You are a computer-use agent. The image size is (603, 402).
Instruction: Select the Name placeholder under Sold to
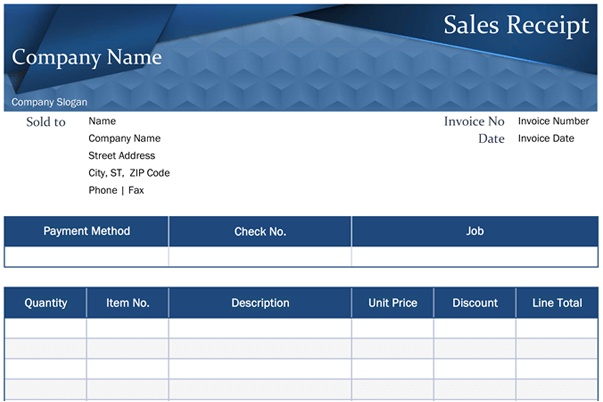pos(102,121)
